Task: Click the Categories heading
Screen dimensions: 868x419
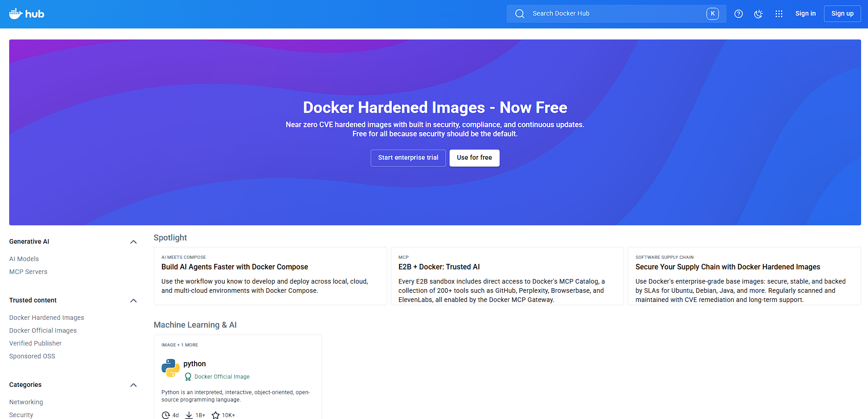Action: (x=25, y=385)
